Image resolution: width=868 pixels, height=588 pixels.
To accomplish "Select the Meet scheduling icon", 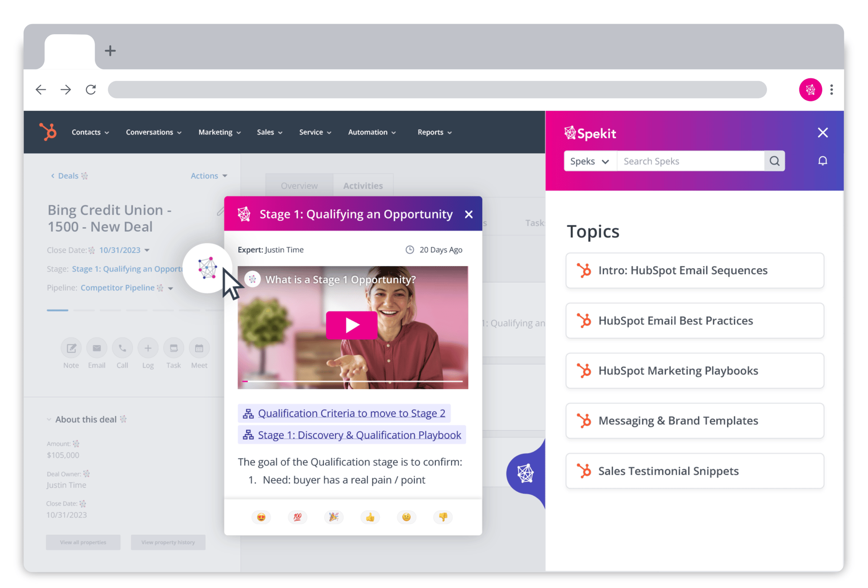I will (x=199, y=348).
